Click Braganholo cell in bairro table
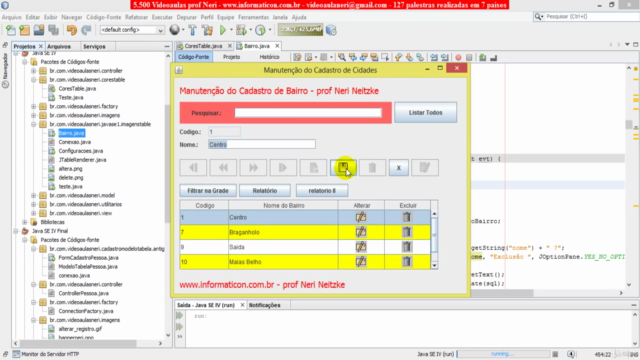 (283, 232)
